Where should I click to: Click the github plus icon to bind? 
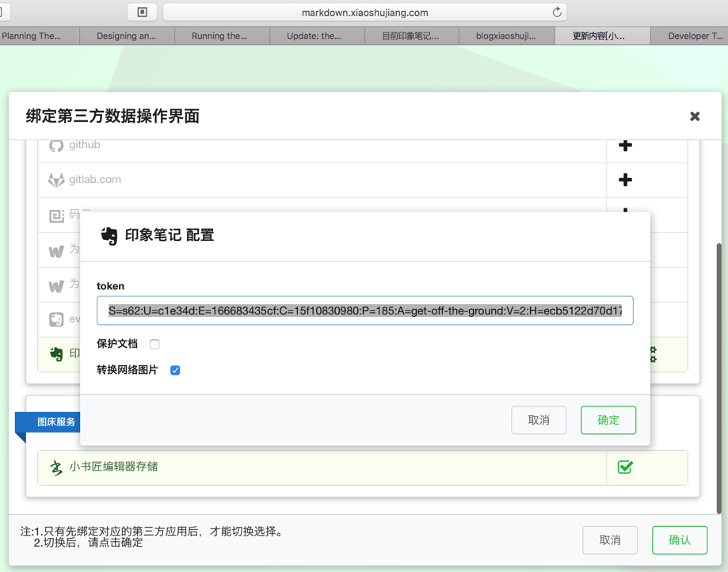coord(625,145)
